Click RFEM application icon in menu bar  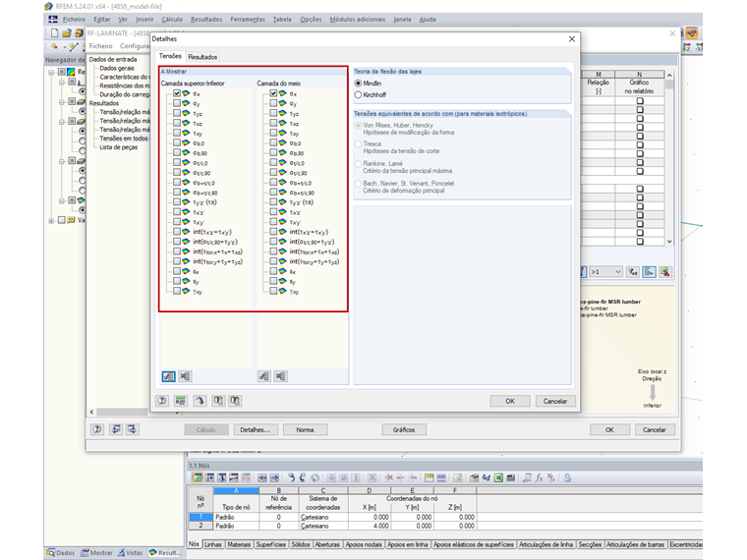pos(53,19)
